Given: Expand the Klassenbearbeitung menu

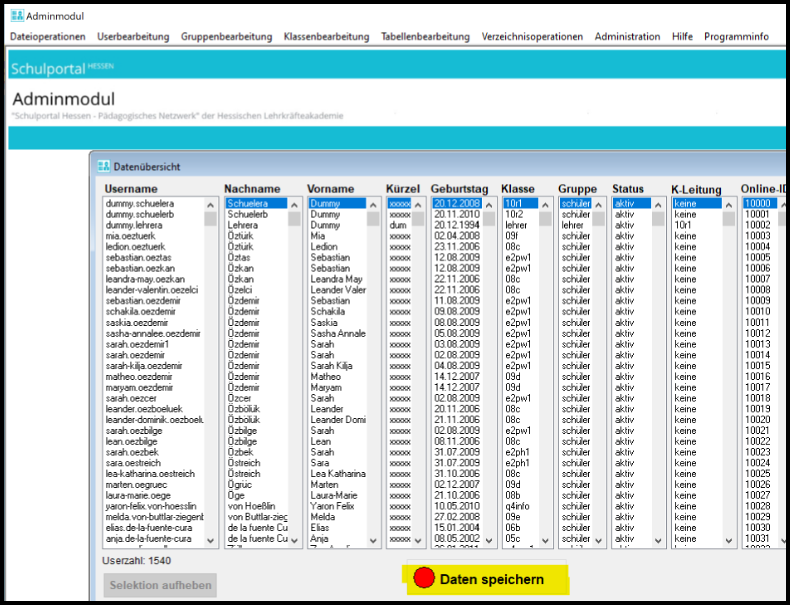Looking at the screenshot, I should tap(326, 37).
